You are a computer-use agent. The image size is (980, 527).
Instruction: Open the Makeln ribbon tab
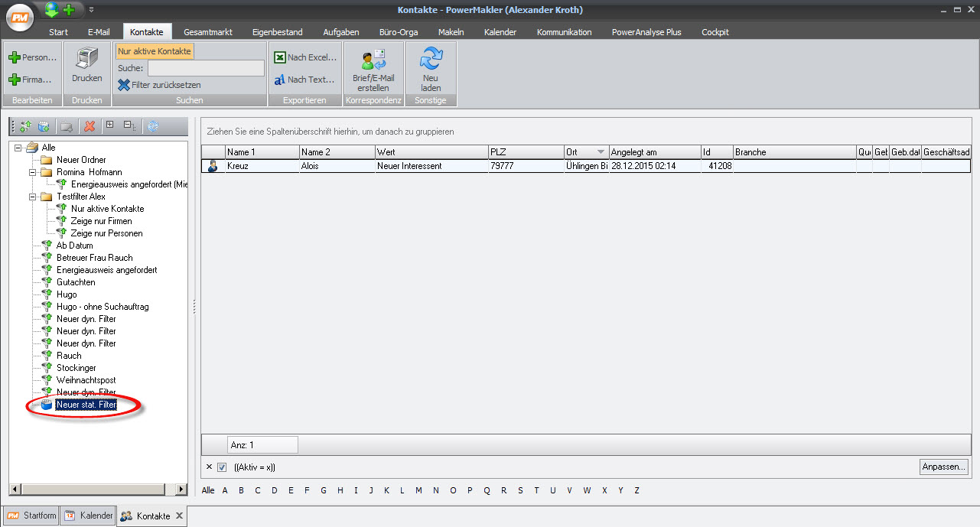point(451,32)
